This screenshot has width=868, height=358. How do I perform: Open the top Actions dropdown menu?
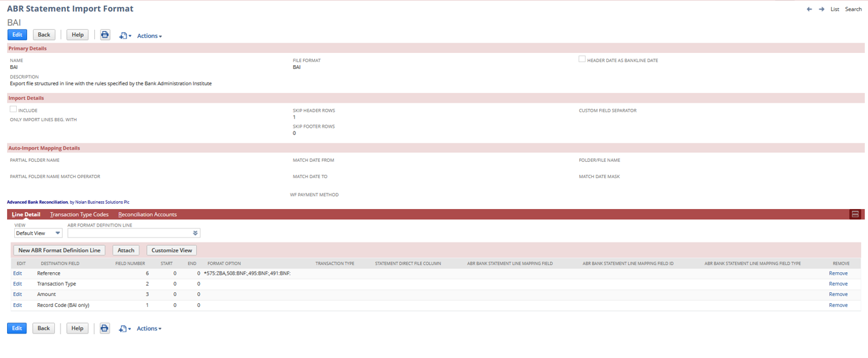149,36
